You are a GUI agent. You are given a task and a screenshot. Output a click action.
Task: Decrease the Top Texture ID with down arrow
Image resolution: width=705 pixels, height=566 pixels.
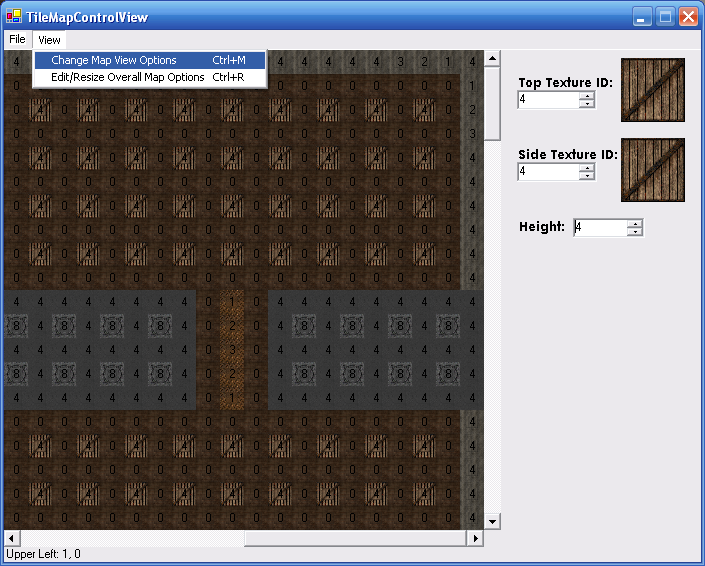coord(587,104)
